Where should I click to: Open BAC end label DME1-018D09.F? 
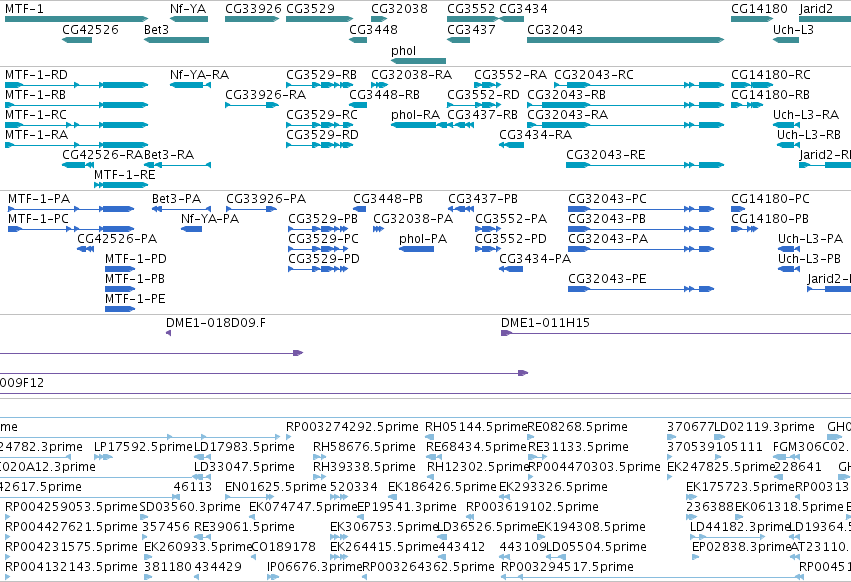[216, 322]
